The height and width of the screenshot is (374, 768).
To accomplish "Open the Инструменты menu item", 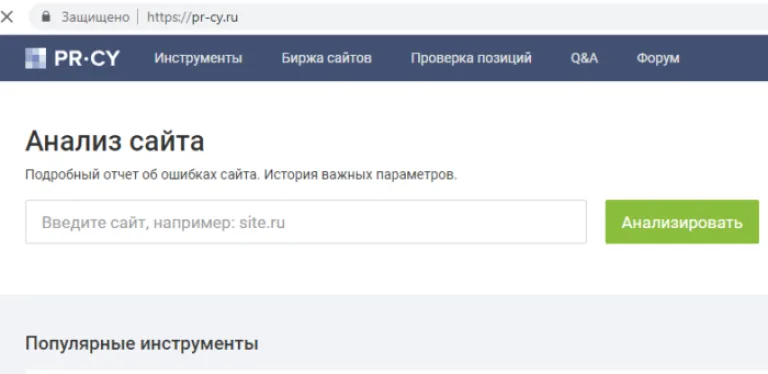I will click(x=198, y=58).
